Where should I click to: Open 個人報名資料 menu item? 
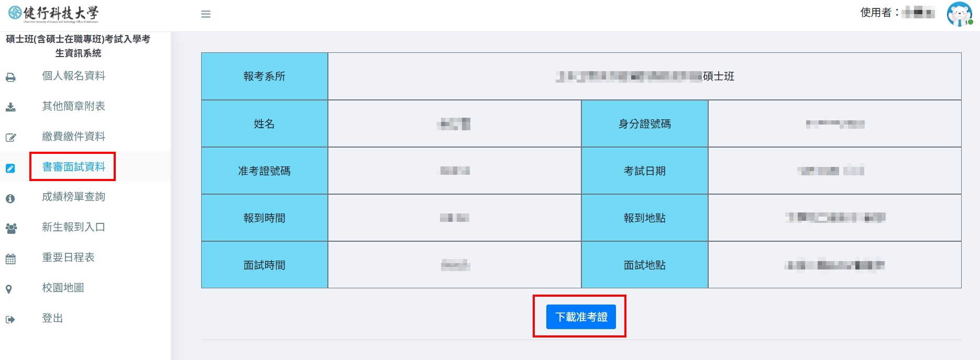point(73,76)
